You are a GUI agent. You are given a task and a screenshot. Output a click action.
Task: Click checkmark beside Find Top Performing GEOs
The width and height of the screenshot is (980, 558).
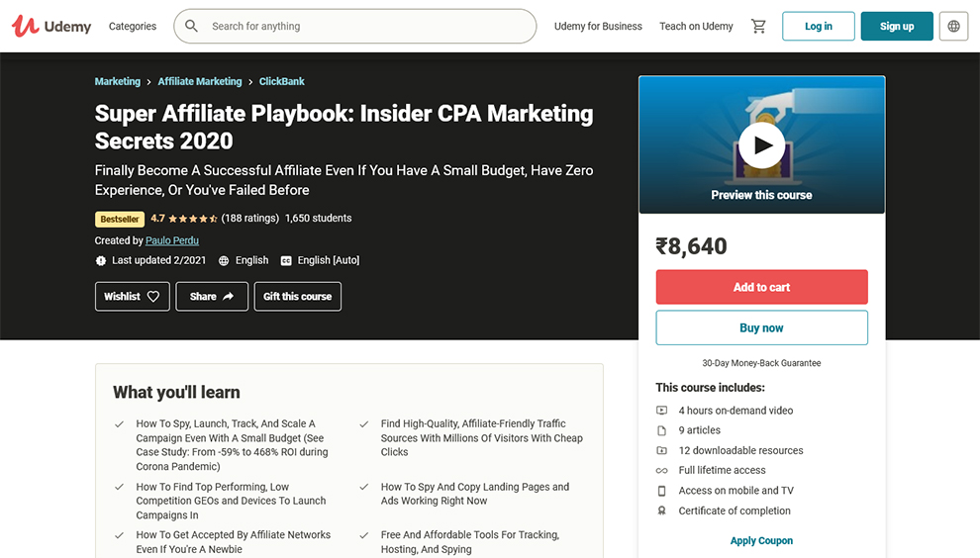(119, 487)
